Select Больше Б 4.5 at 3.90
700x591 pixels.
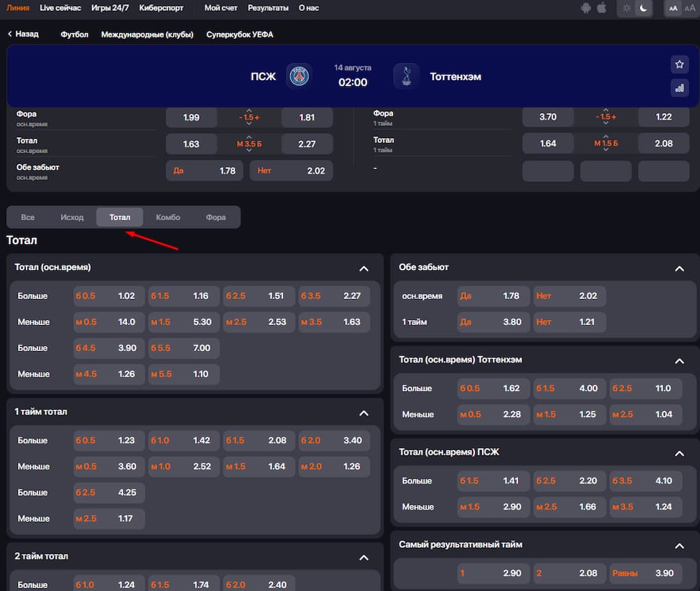pos(109,347)
